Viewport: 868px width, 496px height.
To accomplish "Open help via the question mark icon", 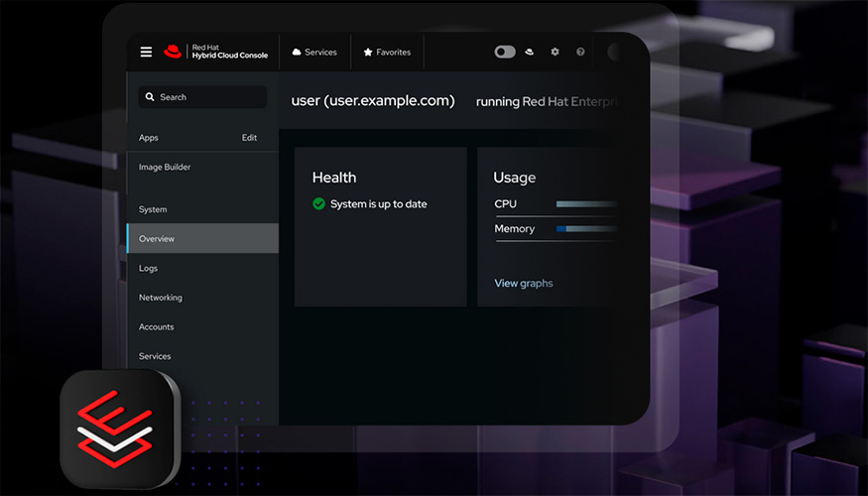I will [x=580, y=52].
